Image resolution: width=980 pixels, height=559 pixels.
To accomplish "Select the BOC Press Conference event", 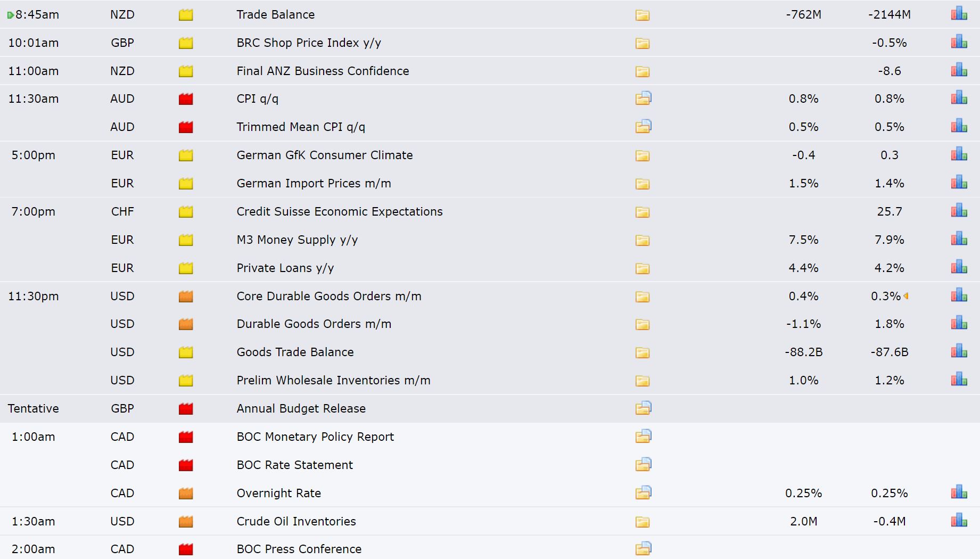I will click(299, 549).
